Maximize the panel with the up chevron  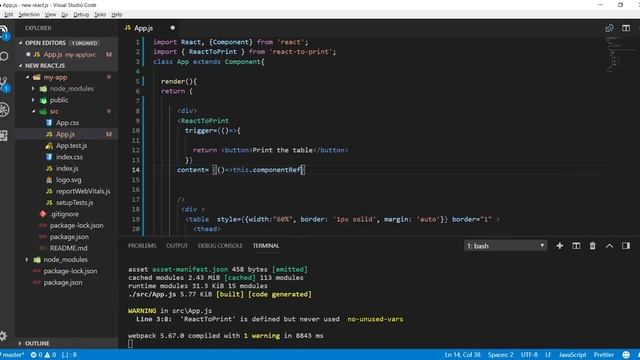pyautogui.click(x=609, y=246)
